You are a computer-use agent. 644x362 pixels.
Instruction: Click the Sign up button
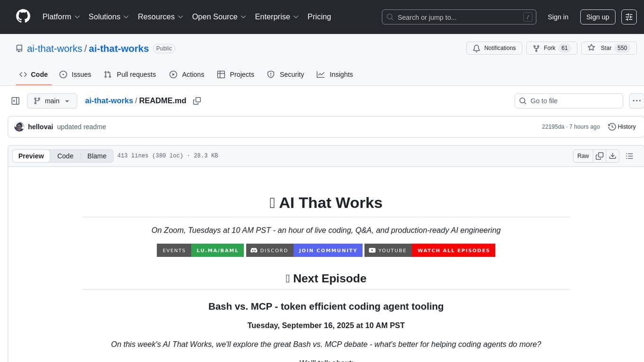click(598, 17)
